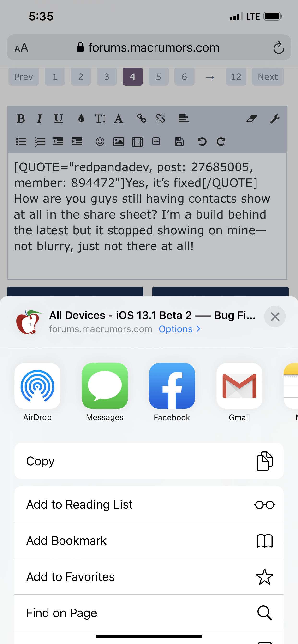This screenshot has height=644, width=298.
Task: Toggle underline text formatting
Action: [58, 119]
